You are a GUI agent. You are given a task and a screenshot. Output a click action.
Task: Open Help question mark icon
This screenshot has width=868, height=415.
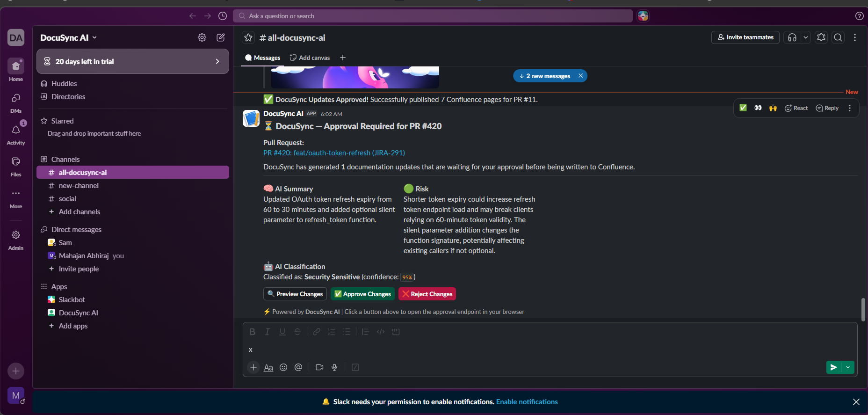pos(860,16)
